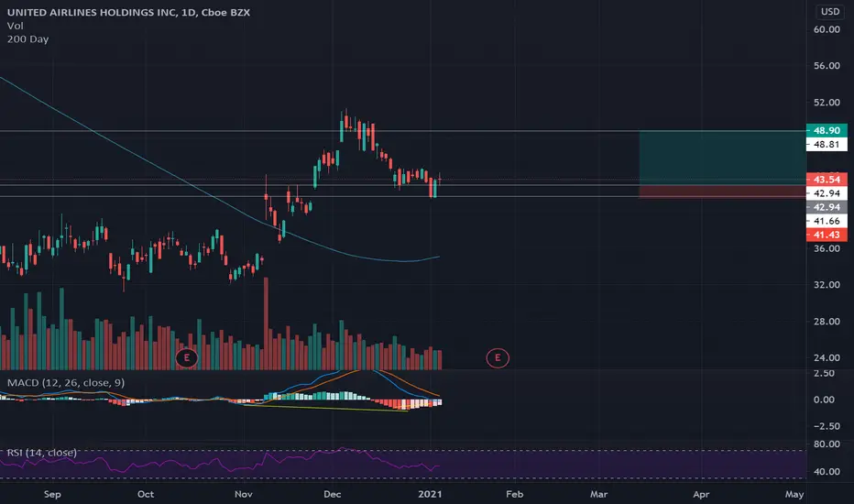Click the Sep label on the time axis

click(52, 494)
